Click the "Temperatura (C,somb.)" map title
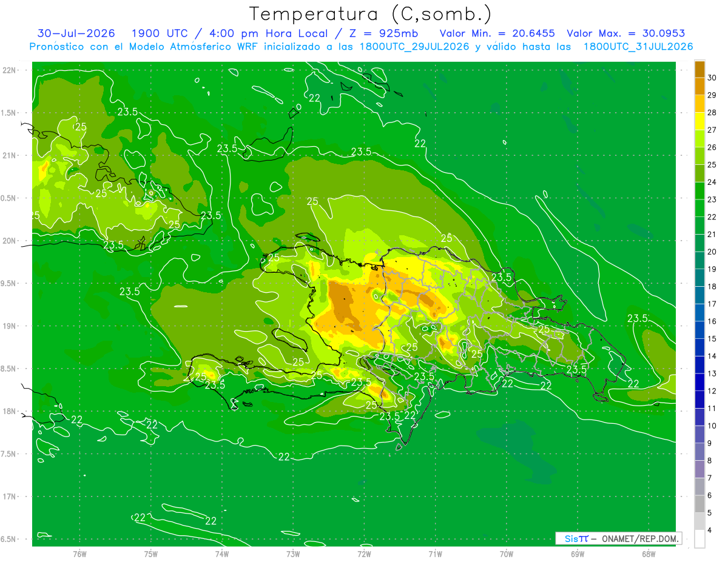 coord(370,15)
